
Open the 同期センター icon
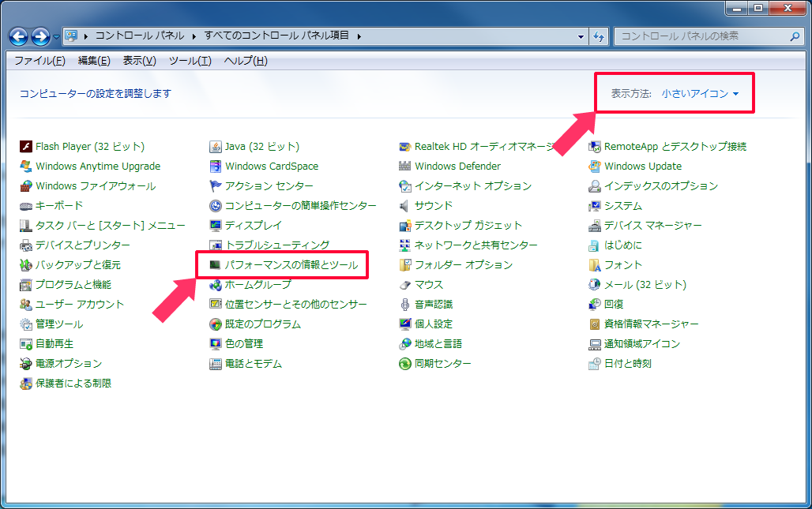coord(405,364)
